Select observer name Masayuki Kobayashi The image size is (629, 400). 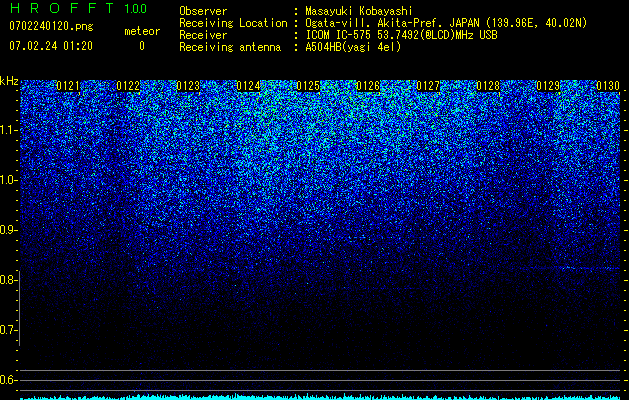[359, 11]
